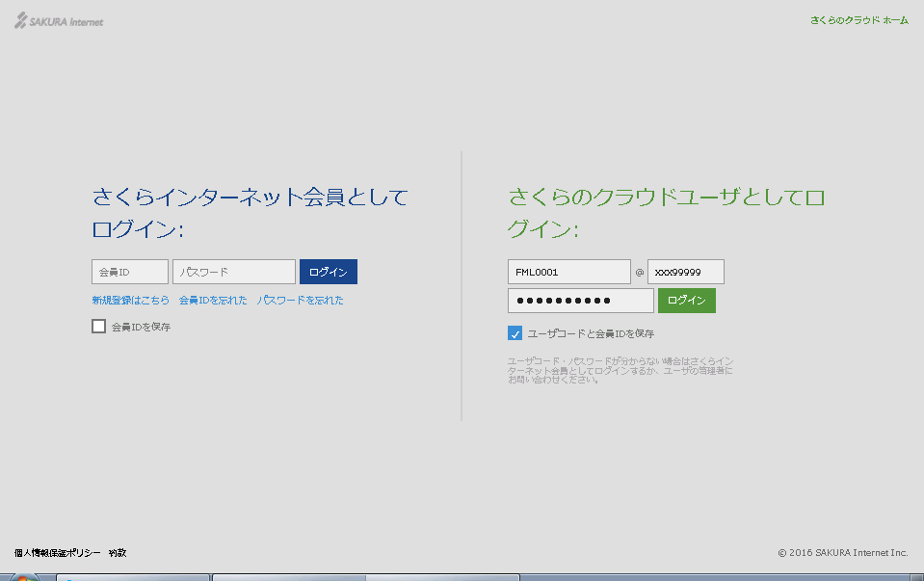The image size is (924, 581).
Task: Focus the member パスワード input field
Action: [234, 272]
